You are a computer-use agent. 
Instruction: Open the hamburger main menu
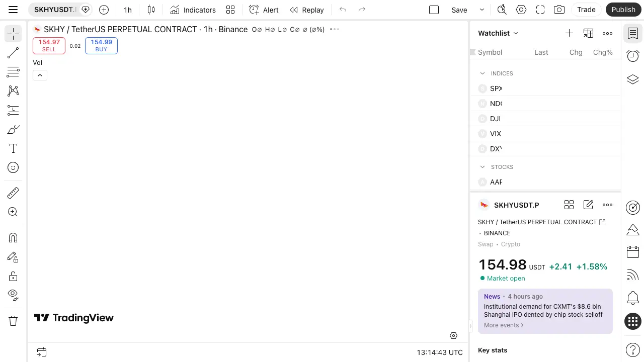click(13, 10)
